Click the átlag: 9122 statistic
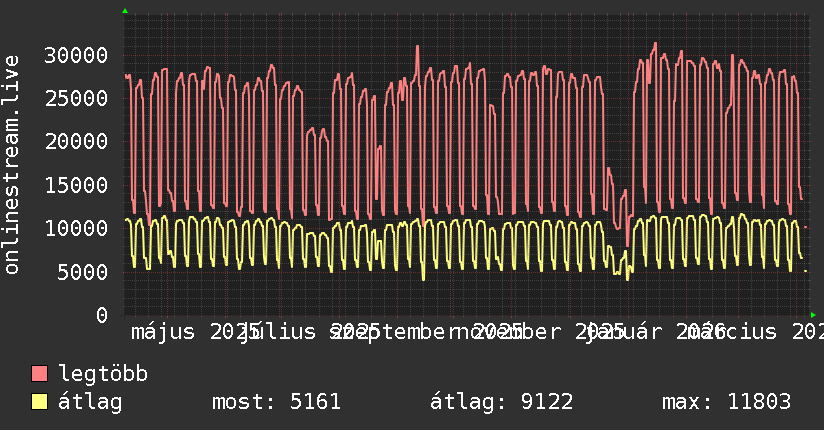 502,402
